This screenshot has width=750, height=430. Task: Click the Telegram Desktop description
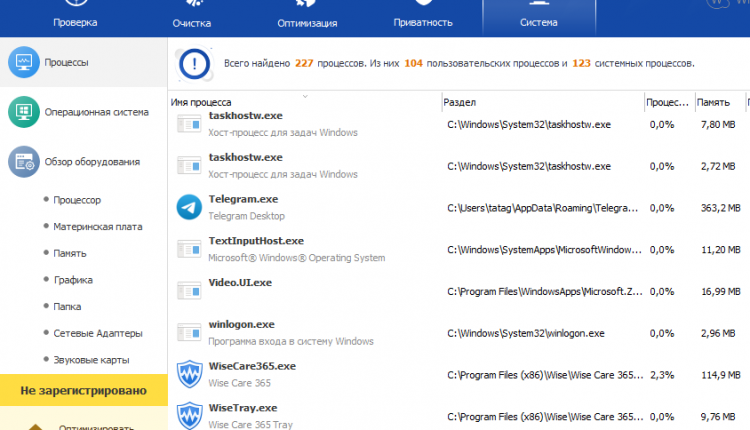246,216
